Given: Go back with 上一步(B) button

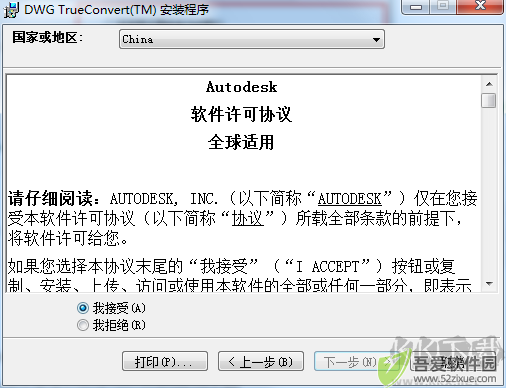Looking at the screenshot, I should [x=261, y=361].
